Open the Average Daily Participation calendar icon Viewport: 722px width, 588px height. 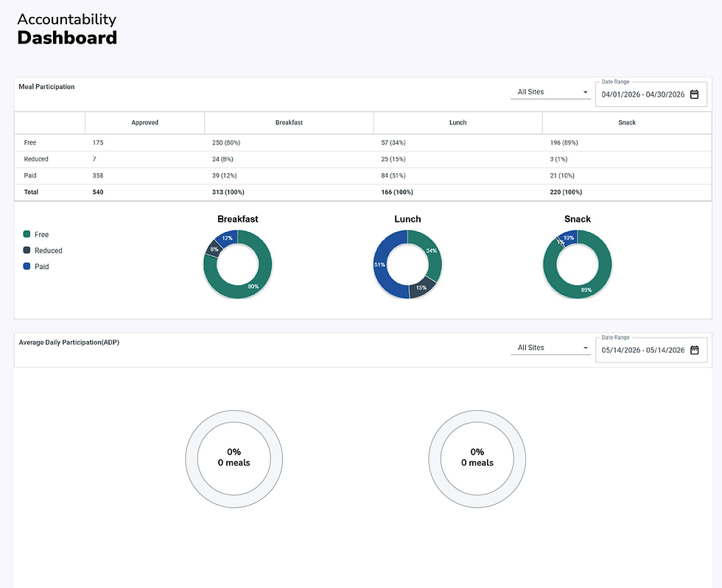[x=694, y=350]
